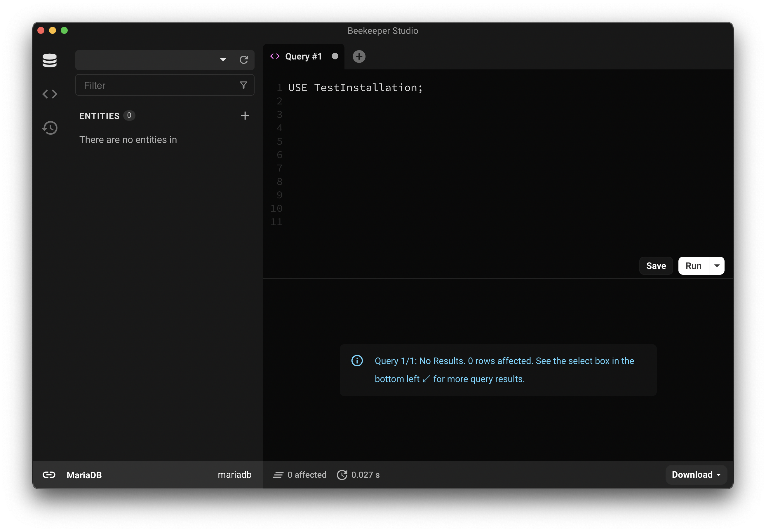Click the filter funnel icon
The height and width of the screenshot is (532, 766).
point(243,85)
